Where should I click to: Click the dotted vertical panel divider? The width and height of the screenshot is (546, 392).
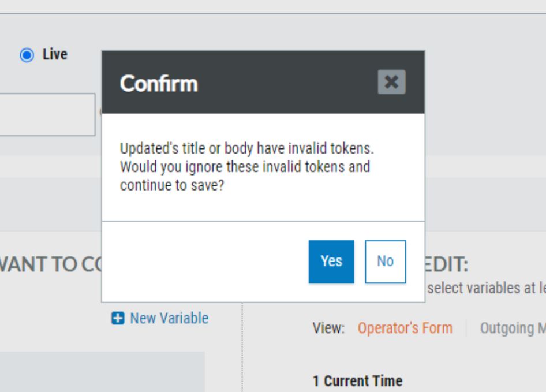pos(242,347)
